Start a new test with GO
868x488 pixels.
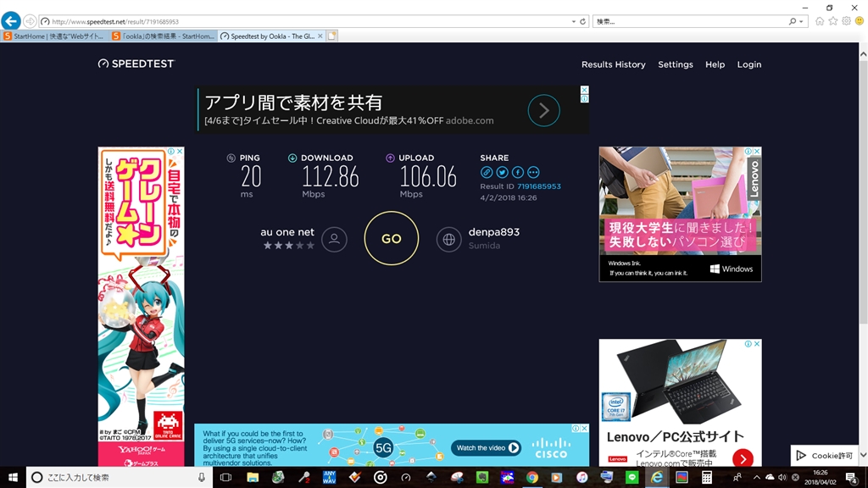[392, 238]
